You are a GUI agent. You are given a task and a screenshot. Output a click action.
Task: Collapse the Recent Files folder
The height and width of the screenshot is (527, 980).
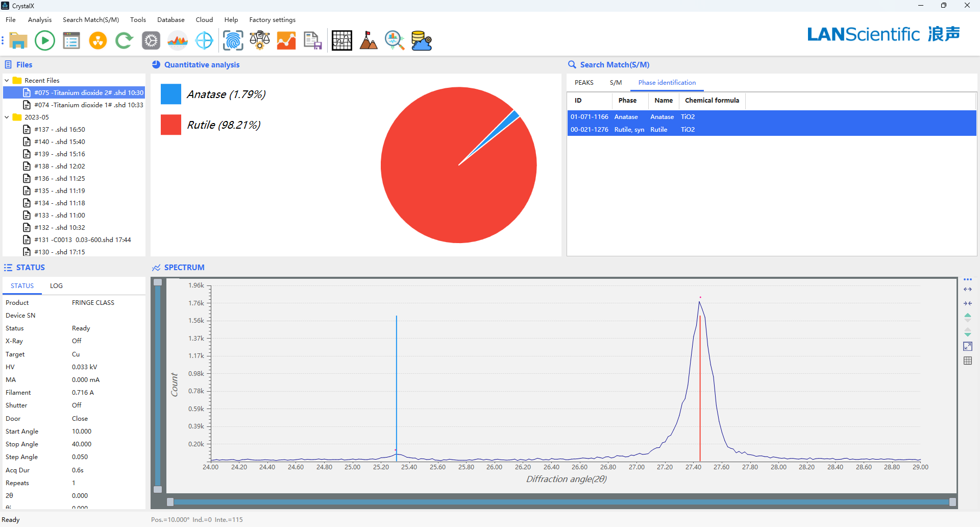click(7, 81)
